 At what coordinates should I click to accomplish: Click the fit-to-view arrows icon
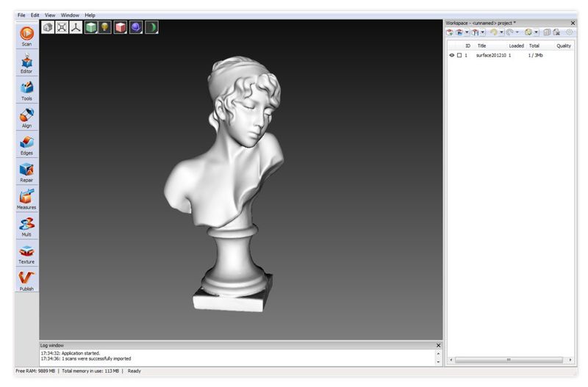click(62, 27)
